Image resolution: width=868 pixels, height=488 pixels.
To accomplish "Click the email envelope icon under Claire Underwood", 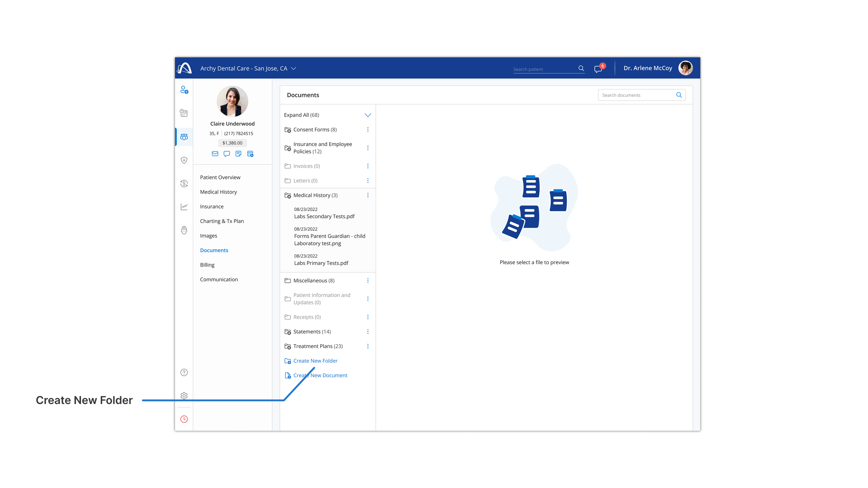I will 215,154.
